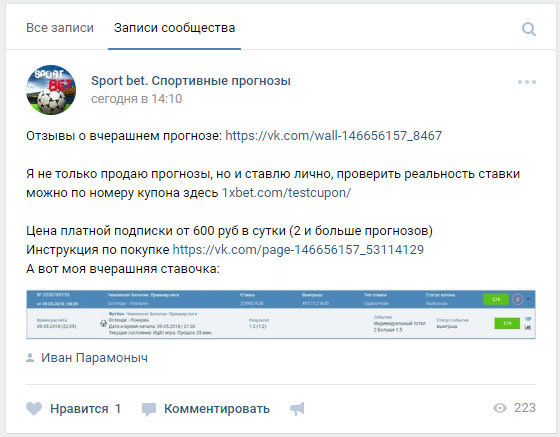The height and width of the screenshot is (437, 560).
Task: Toggle like with heart icon
Action: click(x=34, y=408)
